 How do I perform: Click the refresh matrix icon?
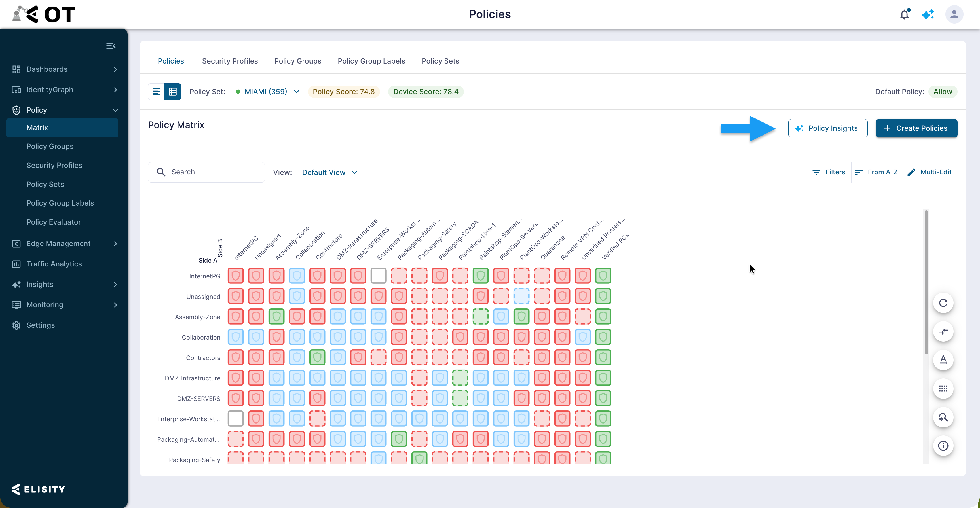(943, 303)
